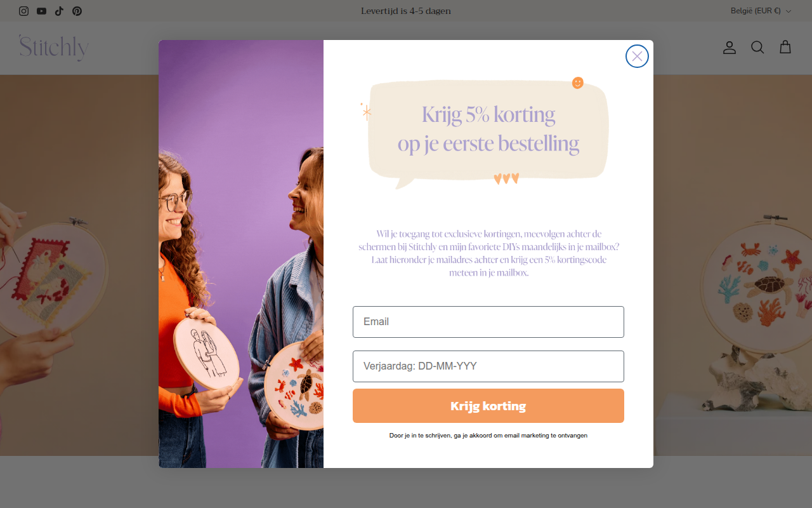Close the discount popup
Viewport: 812px width, 508px height.
pyautogui.click(x=637, y=57)
